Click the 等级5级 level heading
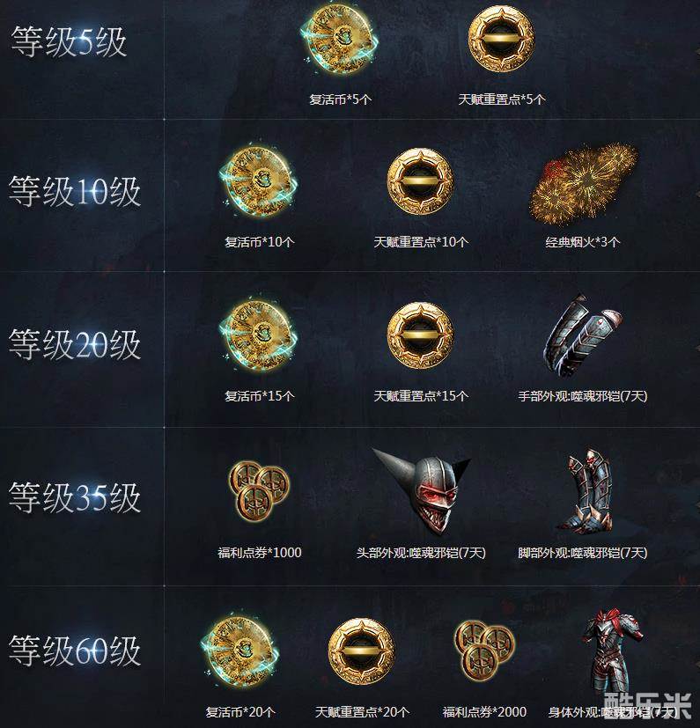Screen dimensions: 700x728 69,41
